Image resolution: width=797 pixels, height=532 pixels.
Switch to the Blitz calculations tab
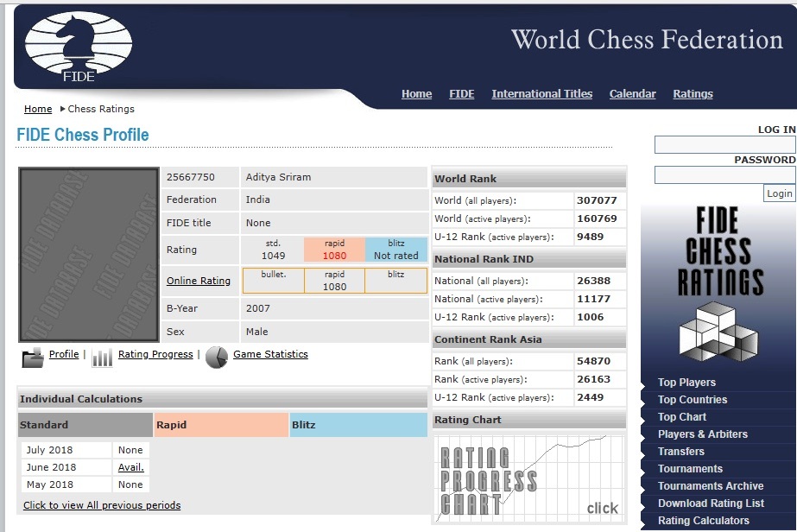click(x=357, y=425)
